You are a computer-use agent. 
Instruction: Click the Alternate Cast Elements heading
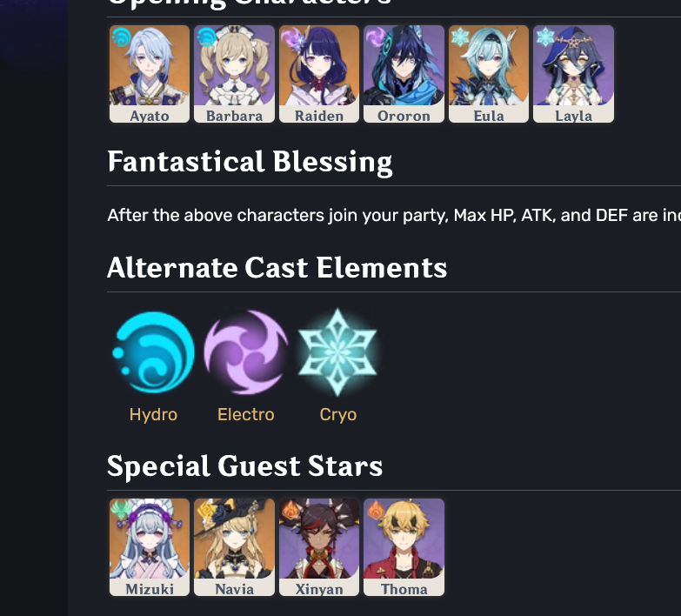pos(277,268)
